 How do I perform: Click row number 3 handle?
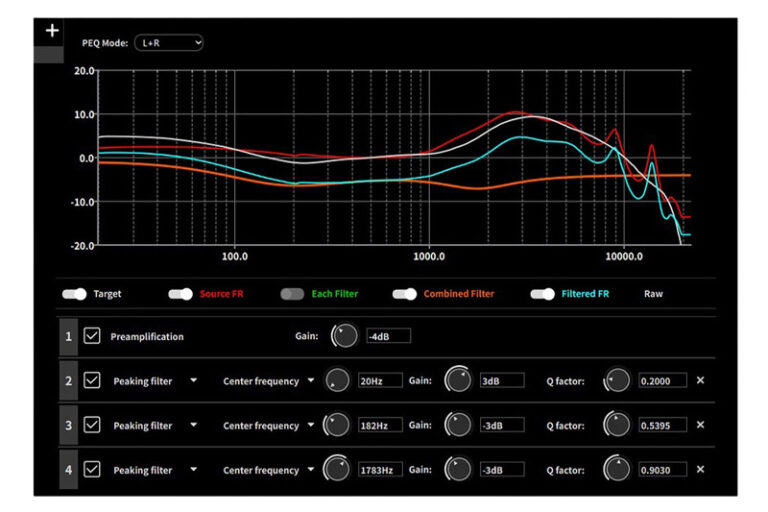[x=69, y=425]
